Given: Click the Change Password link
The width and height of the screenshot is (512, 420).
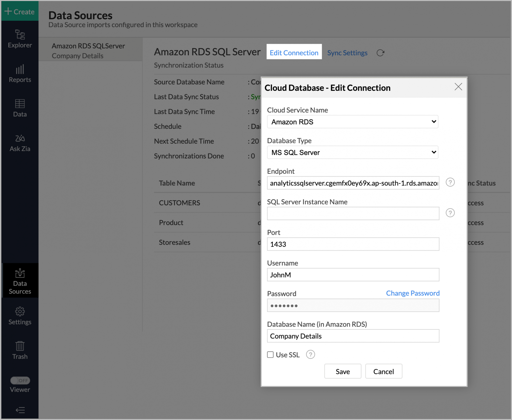Looking at the screenshot, I should (x=412, y=293).
